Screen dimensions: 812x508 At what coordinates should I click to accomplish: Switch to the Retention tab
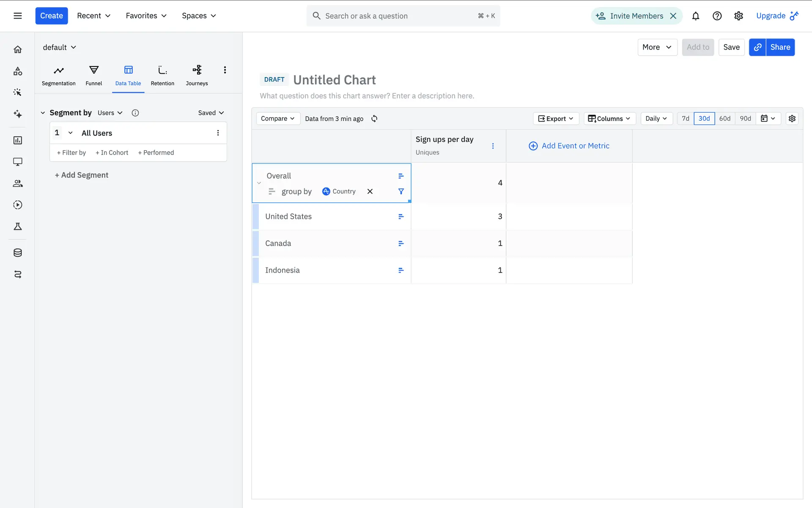tap(162, 75)
